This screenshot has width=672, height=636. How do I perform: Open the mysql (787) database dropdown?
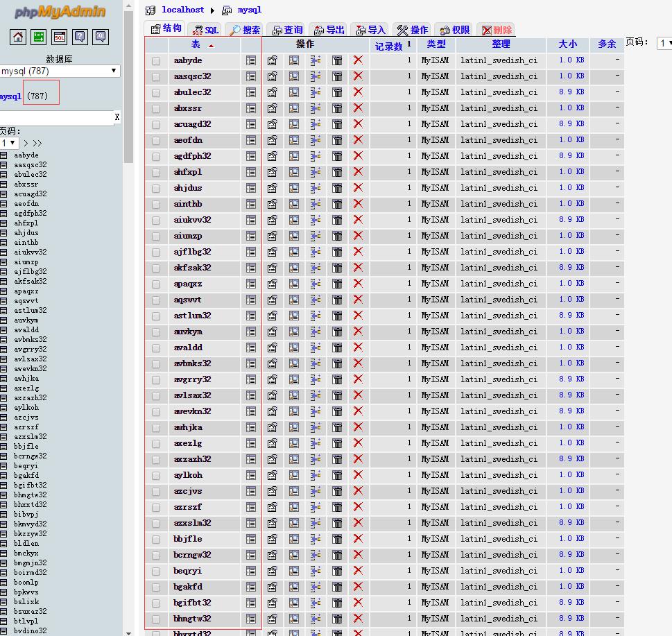pos(59,71)
